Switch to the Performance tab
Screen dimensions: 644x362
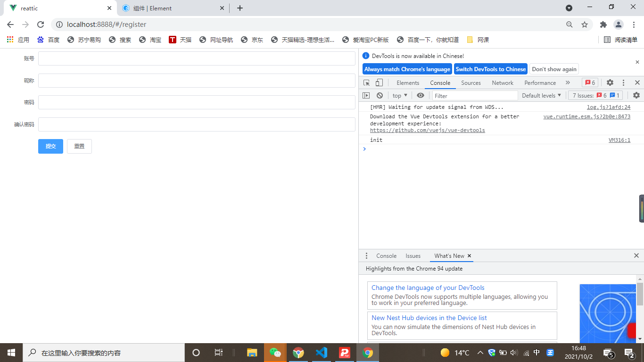pos(540,82)
